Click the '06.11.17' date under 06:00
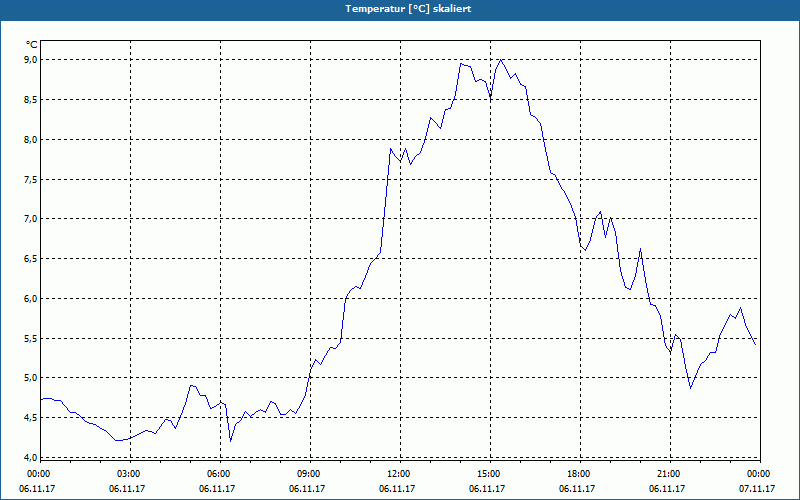Screen dimensions: 800x500 pyautogui.click(x=217, y=488)
